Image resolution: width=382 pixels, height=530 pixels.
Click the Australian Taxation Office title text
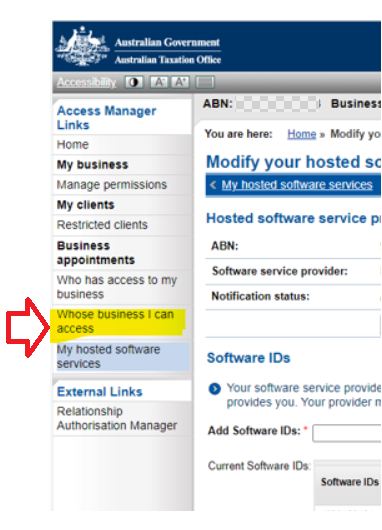pyautogui.click(x=168, y=60)
